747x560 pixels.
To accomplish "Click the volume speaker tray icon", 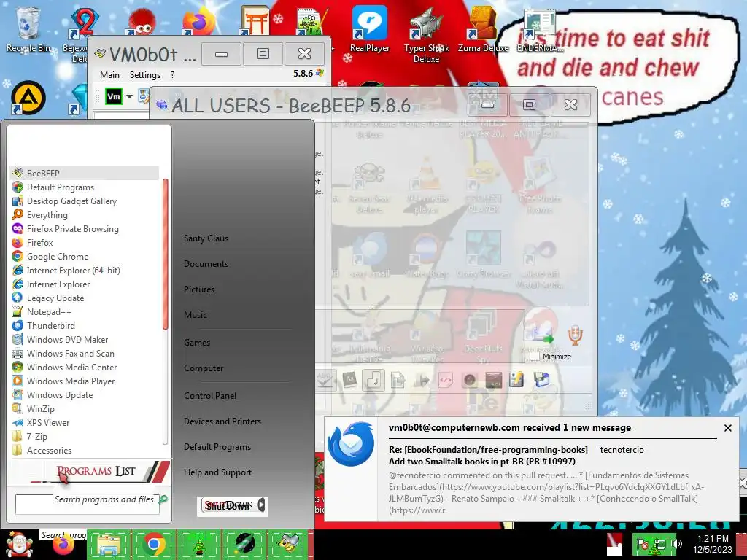I will pyautogui.click(x=676, y=543).
